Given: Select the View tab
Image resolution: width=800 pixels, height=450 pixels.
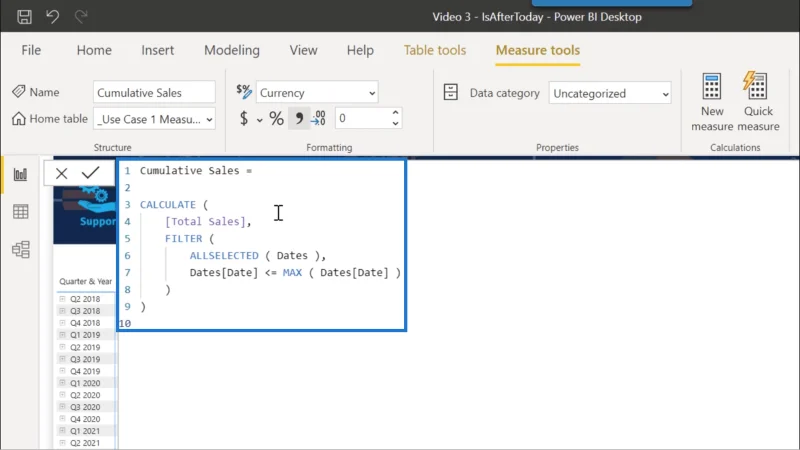Looking at the screenshot, I should tap(304, 50).
